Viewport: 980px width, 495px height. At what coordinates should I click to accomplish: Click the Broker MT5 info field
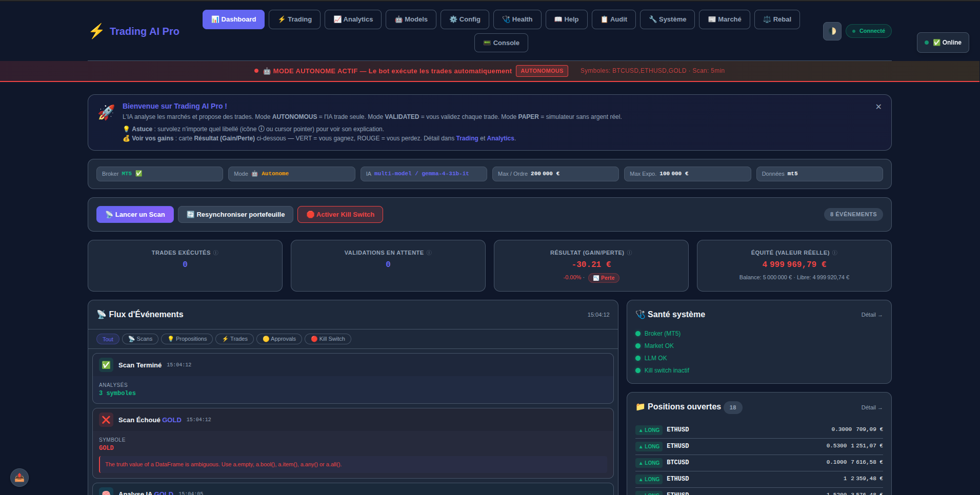pyautogui.click(x=159, y=174)
